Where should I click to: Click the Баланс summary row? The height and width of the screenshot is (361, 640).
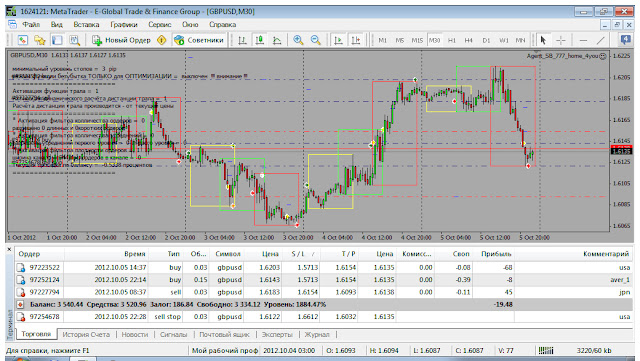[x=324, y=304]
